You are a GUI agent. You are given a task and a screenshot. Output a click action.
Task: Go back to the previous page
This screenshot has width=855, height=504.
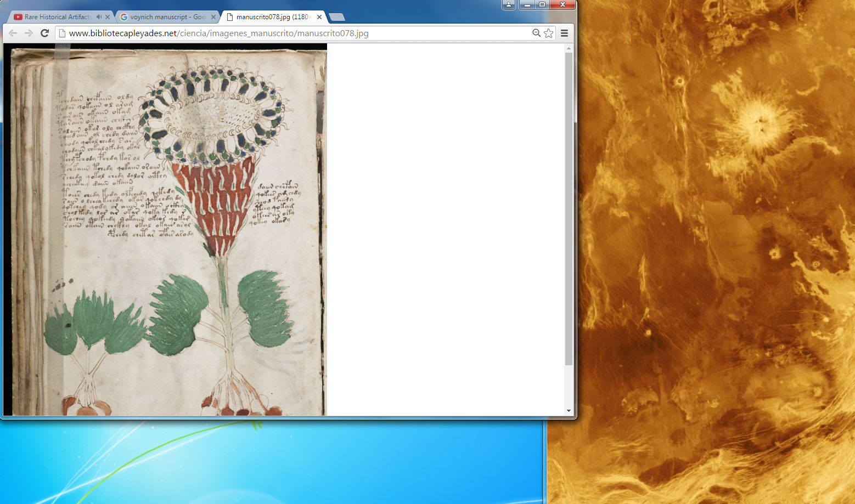pyautogui.click(x=13, y=33)
